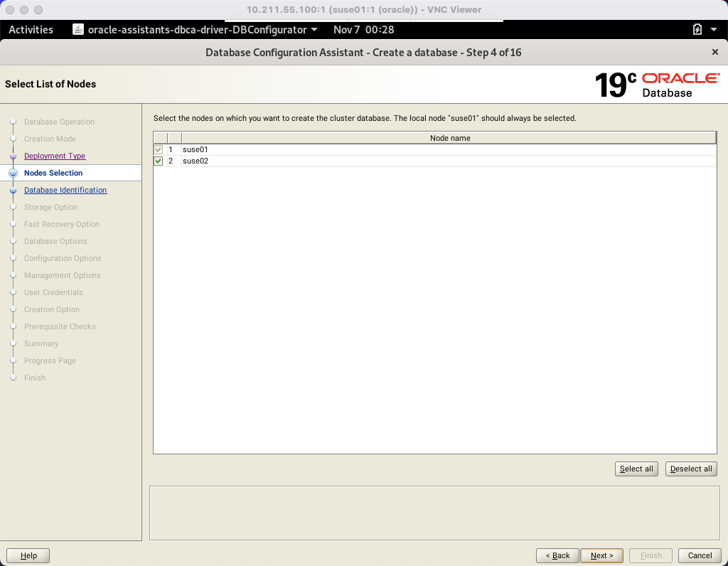Click the Prerequisite Checks step label
Viewport: 728px width, 566px height.
point(60,326)
